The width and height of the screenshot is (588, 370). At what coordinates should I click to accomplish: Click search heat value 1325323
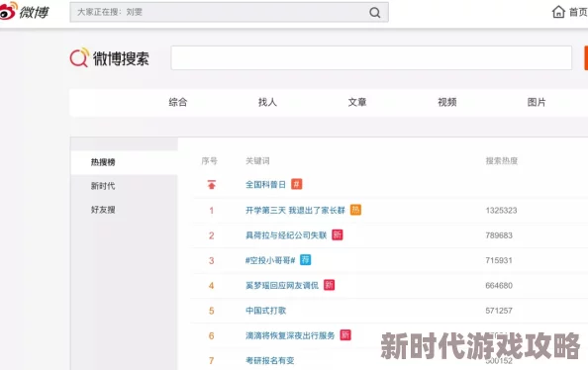501,211
